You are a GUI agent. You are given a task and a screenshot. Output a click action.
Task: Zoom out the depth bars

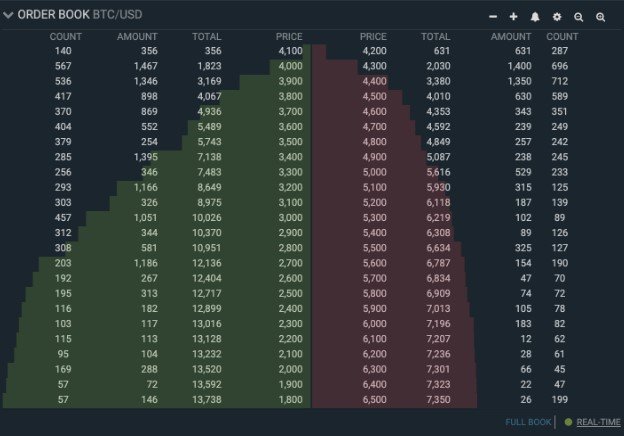click(x=579, y=17)
